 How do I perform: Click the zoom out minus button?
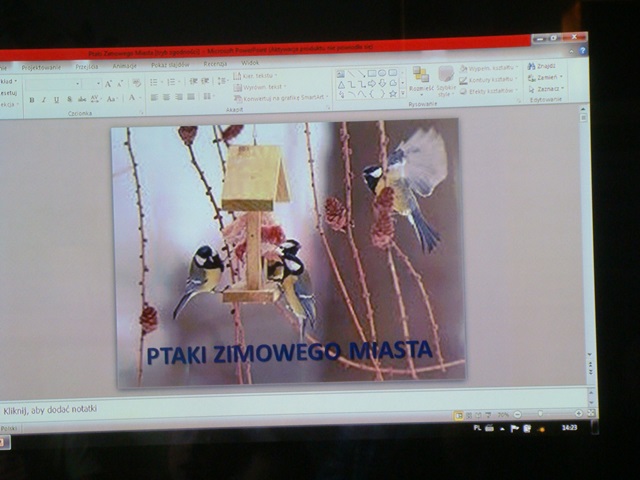[518, 414]
